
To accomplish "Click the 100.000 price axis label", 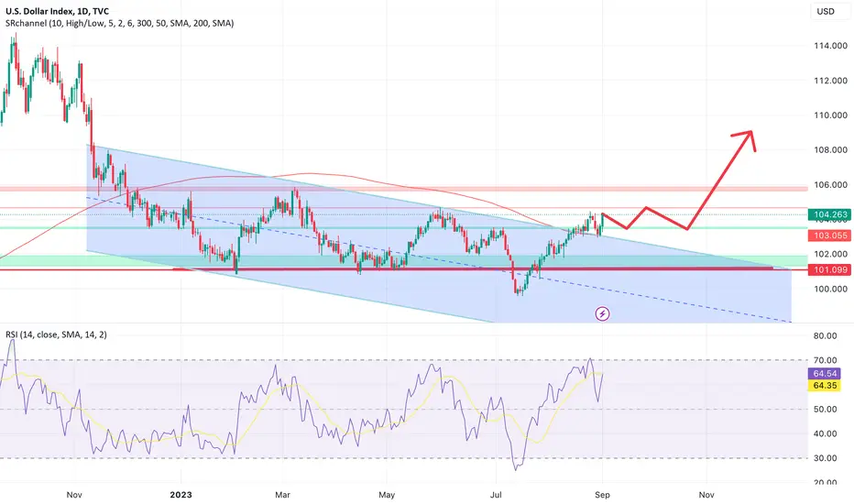I will 830,289.
